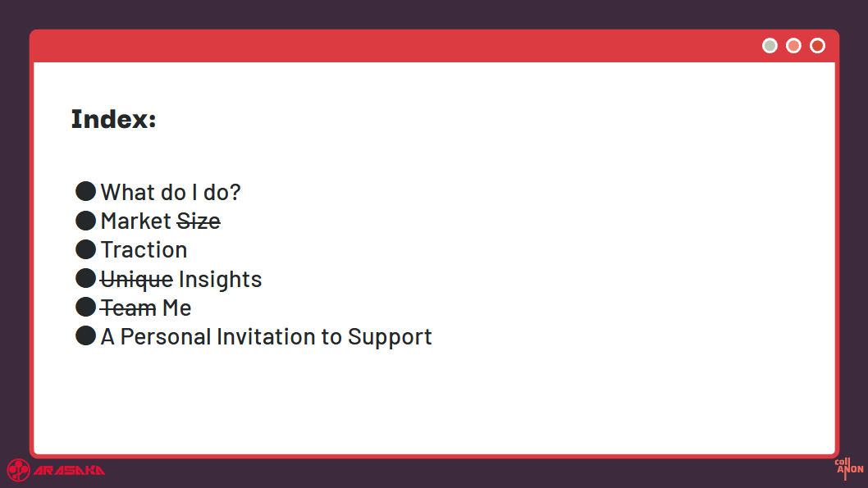Click the struck-through word "Unique"
Image resolution: width=868 pixels, height=488 pixels.
(136, 280)
